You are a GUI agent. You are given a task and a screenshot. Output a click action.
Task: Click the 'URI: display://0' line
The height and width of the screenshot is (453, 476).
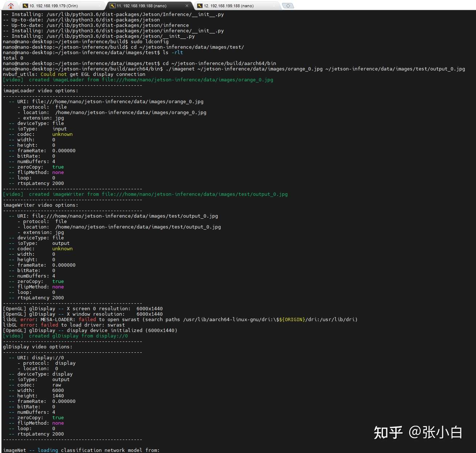click(x=36, y=357)
